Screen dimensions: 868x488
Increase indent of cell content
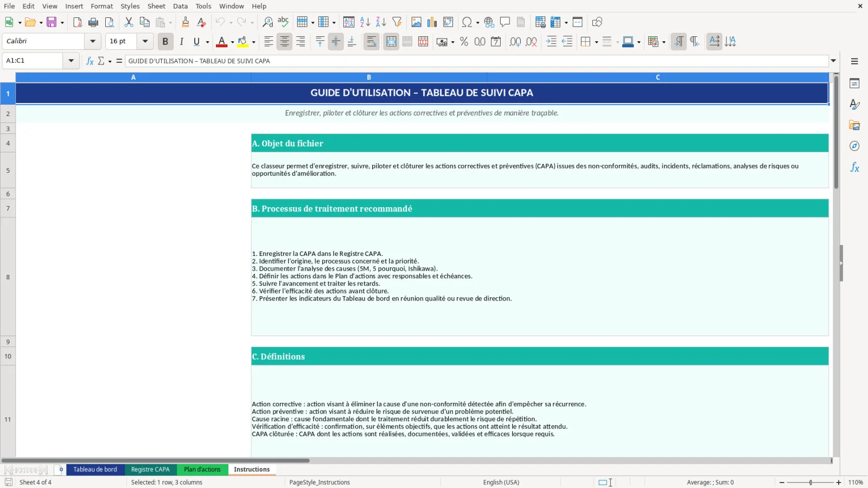pos(551,42)
